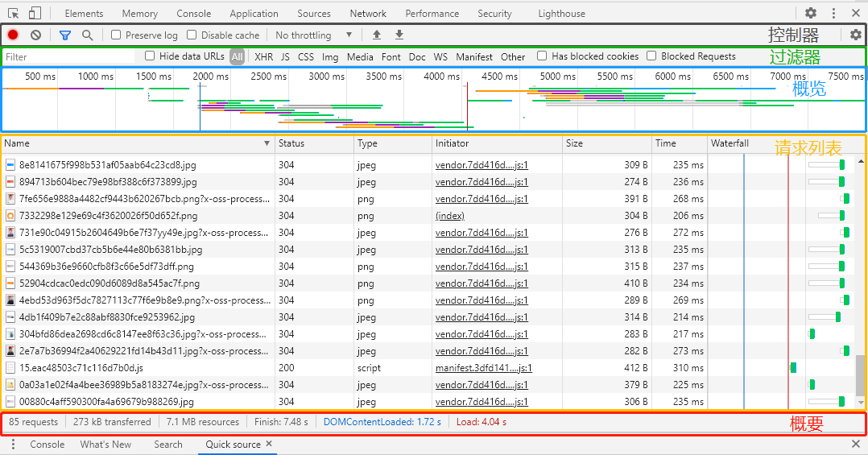The width and height of the screenshot is (868, 455).
Task: Open network search with magnifier icon
Action: click(87, 35)
